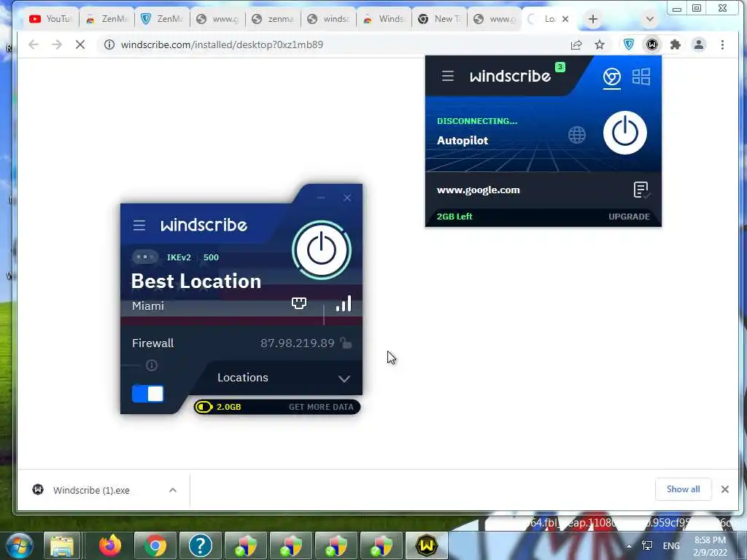Open the extension grid view icon
This screenshot has width=747, height=560.
pyautogui.click(x=640, y=77)
